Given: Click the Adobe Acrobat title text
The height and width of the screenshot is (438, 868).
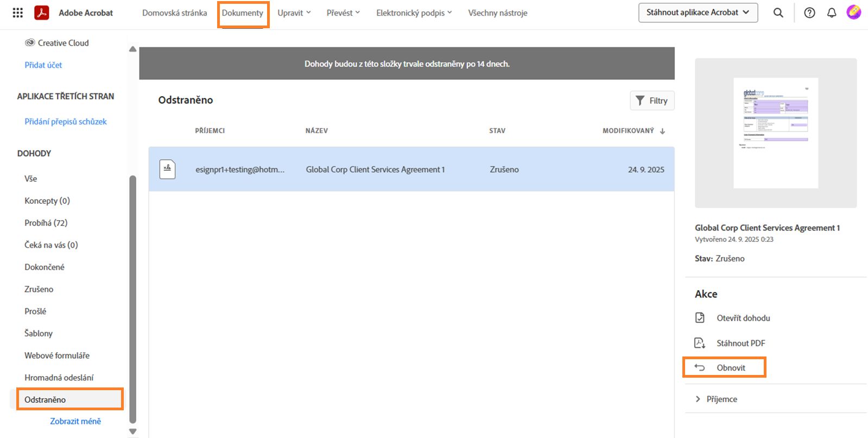Looking at the screenshot, I should click(86, 12).
